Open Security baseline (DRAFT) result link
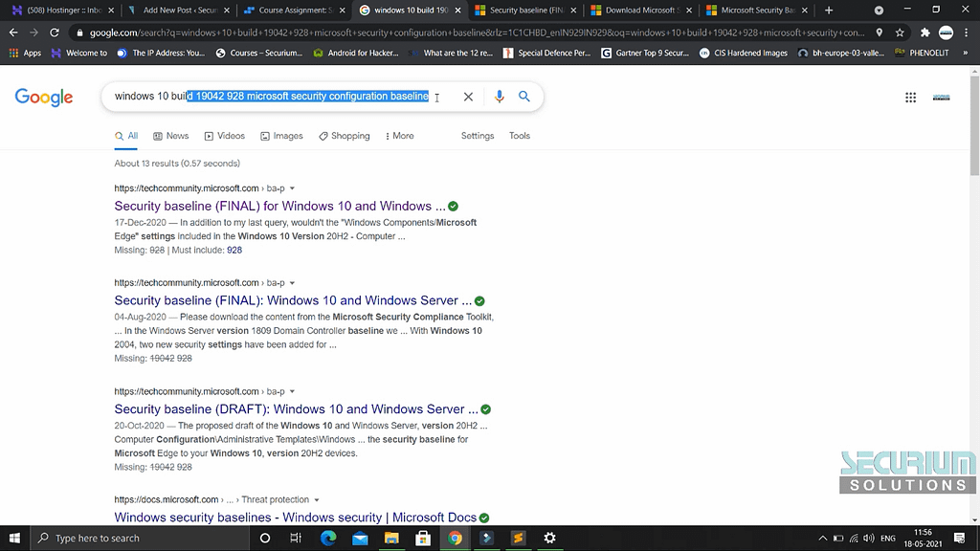The height and width of the screenshot is (551, 980). pos(297,409)
